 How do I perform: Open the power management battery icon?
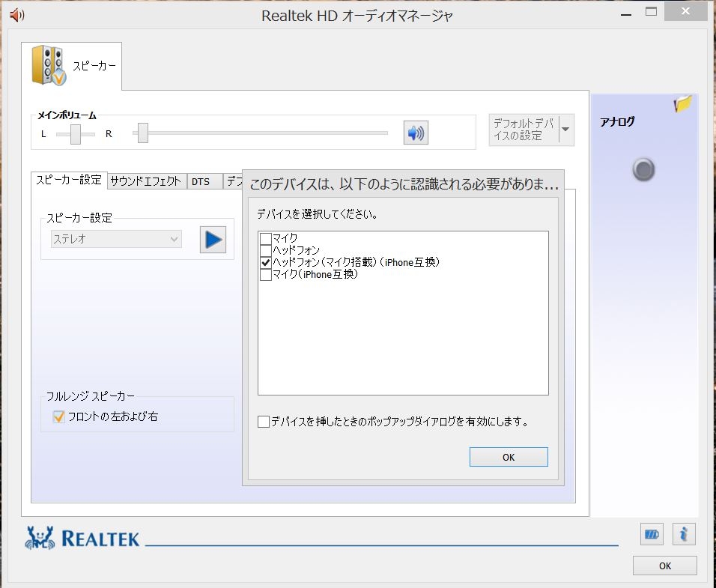tap(652, 534)
